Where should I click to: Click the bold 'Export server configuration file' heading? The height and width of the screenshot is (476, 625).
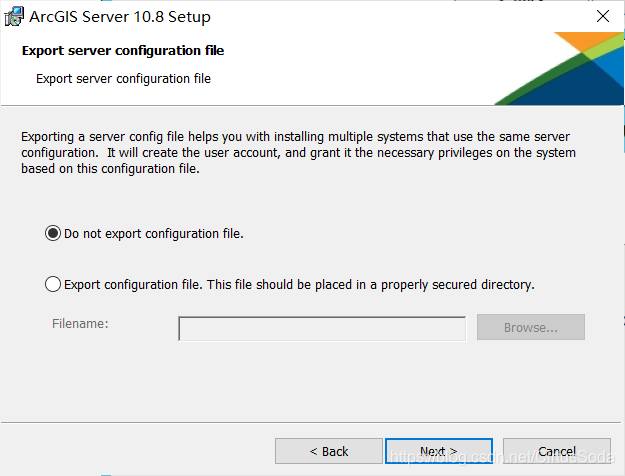[x=123, y=51]
